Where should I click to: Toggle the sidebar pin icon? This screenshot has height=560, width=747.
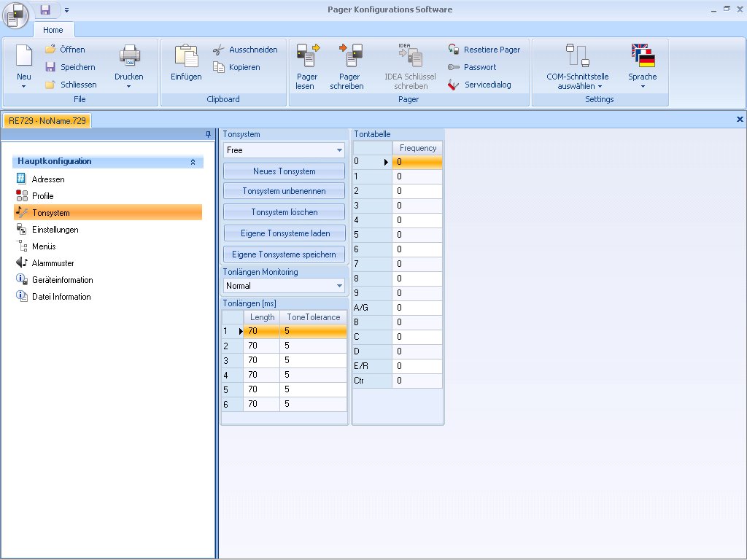[x=209, y=134]
